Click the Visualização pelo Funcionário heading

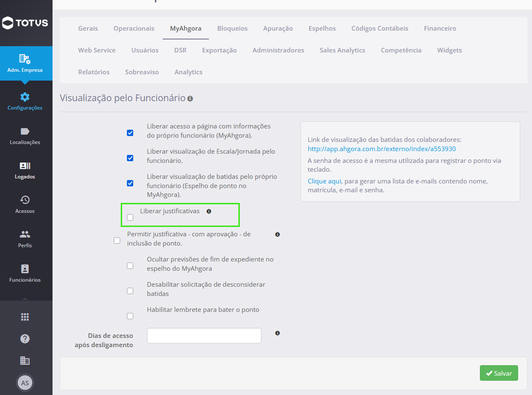point(122,98)
